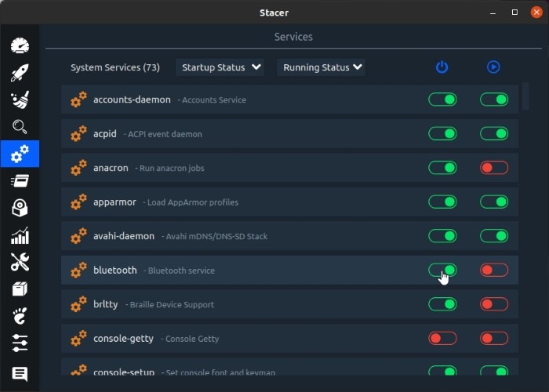
Task: Click the 'Bluetooth service' description
Action: click(181, 270)
